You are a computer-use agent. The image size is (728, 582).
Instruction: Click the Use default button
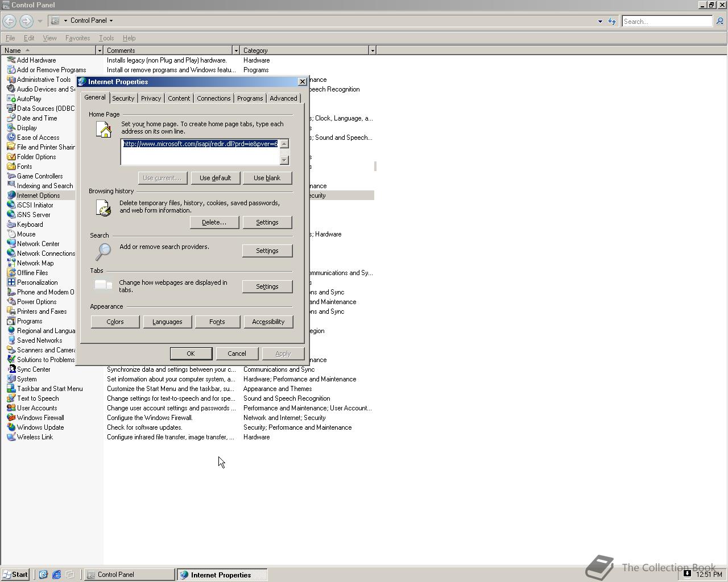(x=215, y=178)
